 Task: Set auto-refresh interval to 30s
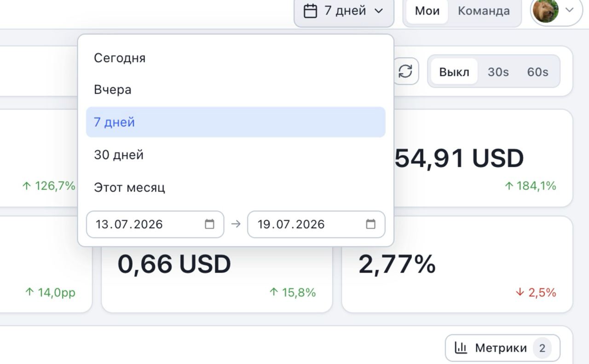[x=498, y=72]
